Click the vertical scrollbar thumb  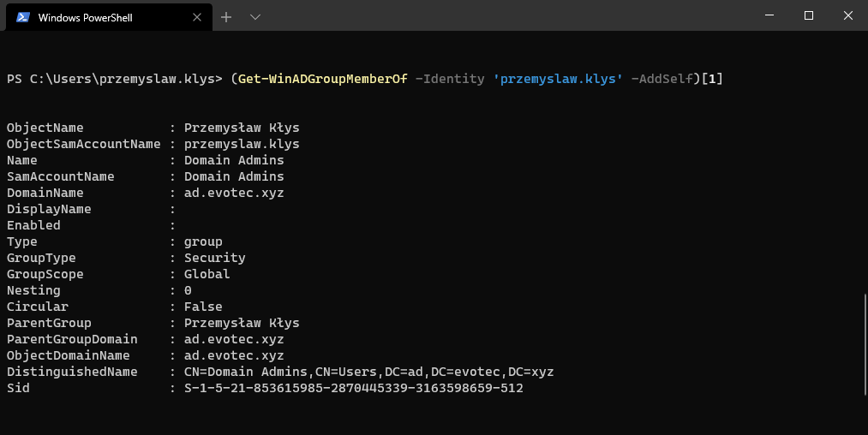pyautogui.click(x=865, y=343)
